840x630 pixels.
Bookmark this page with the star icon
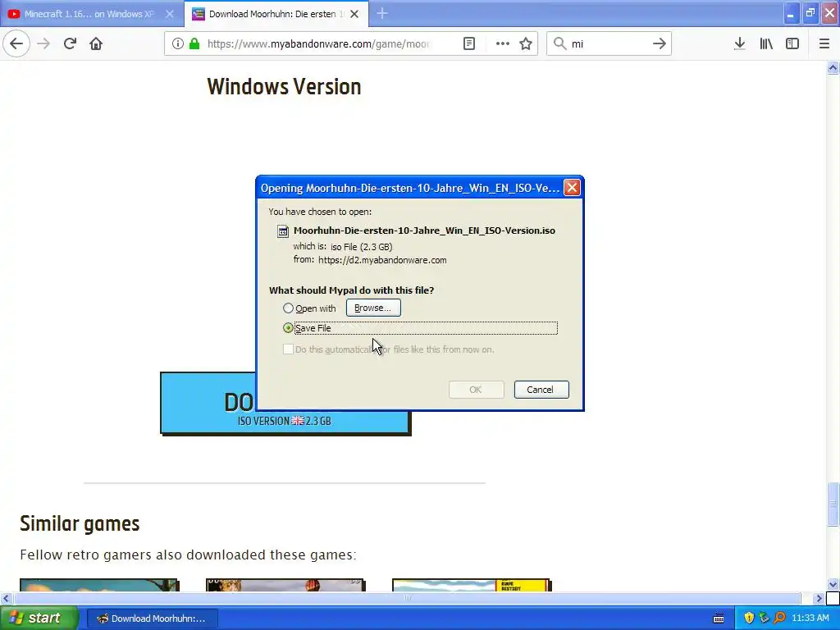(x=526, y=43)
